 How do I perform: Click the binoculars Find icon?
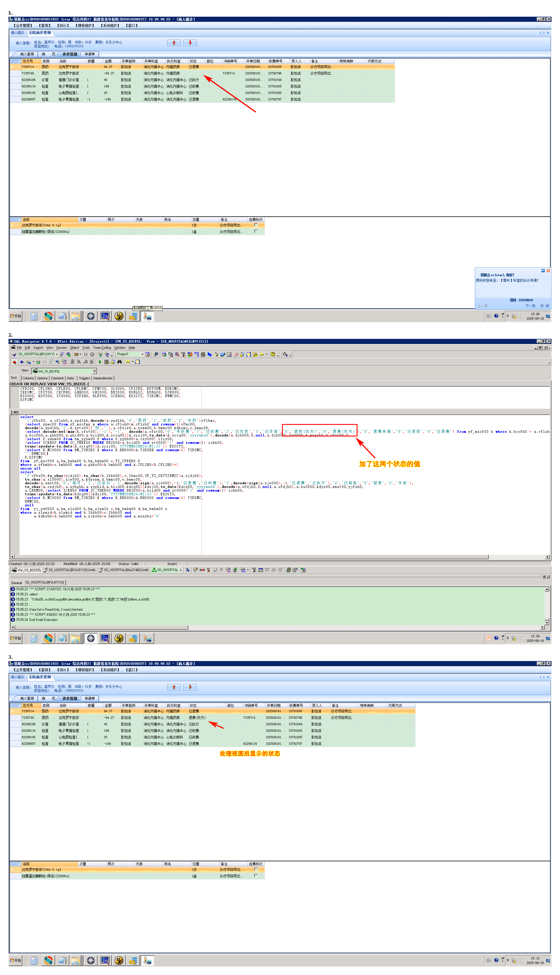[x=120, y=362]
